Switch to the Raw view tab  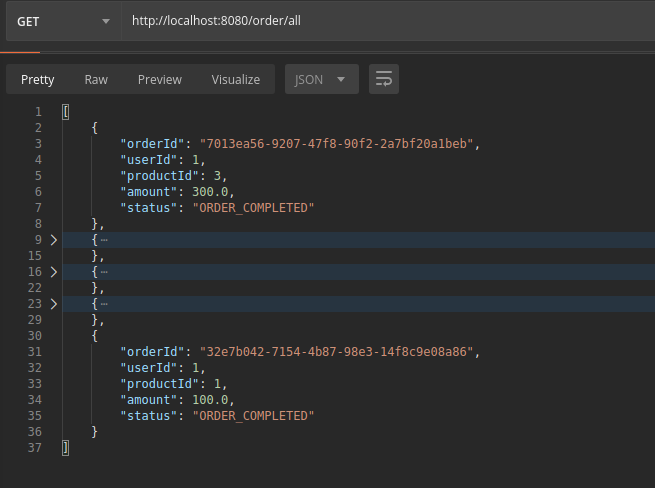point(96,80)
